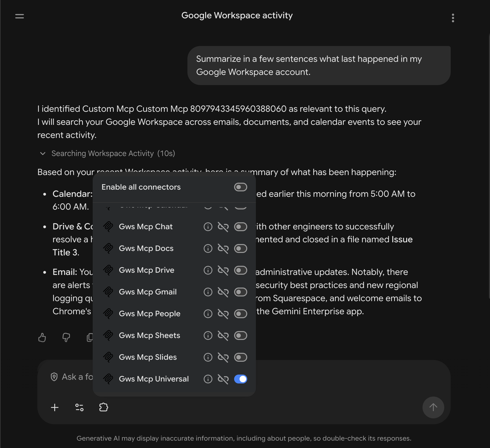Screen dimensions: 490x448
Task: Give the response a thumbs up
Action: pyautogui.click(x=42, y=337)
